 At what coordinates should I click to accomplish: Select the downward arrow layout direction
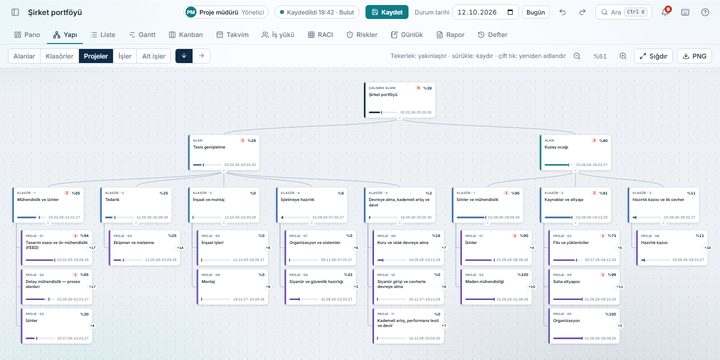point(184,56)
